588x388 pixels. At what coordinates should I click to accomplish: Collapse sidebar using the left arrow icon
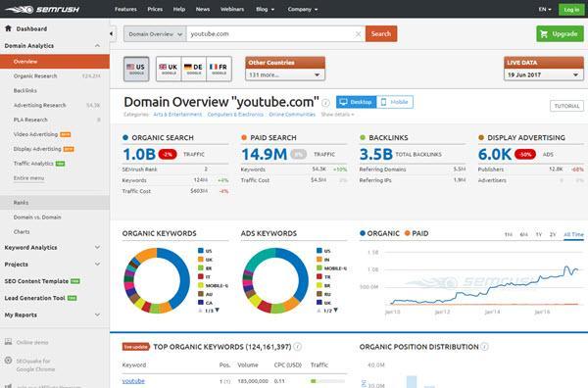[x=111, y=33]
